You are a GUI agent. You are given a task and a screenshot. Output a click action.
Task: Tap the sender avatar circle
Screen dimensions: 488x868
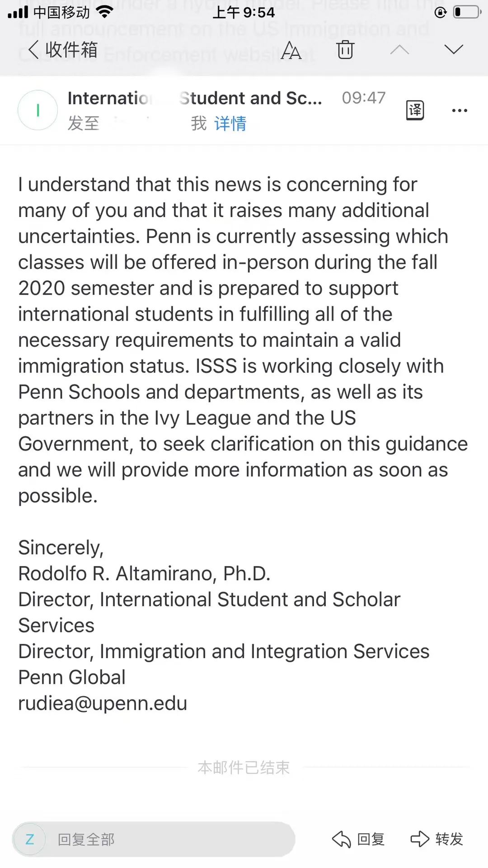[38, 110]
